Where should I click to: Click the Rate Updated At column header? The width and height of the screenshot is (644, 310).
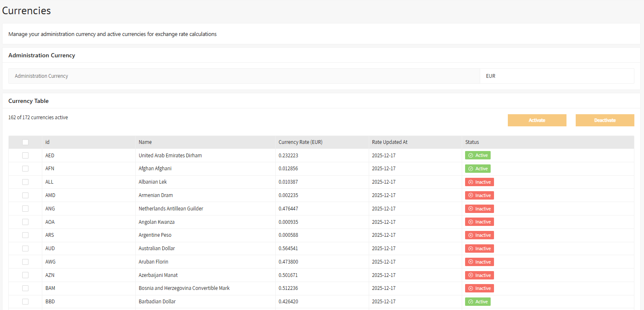(x=390, y=142)
